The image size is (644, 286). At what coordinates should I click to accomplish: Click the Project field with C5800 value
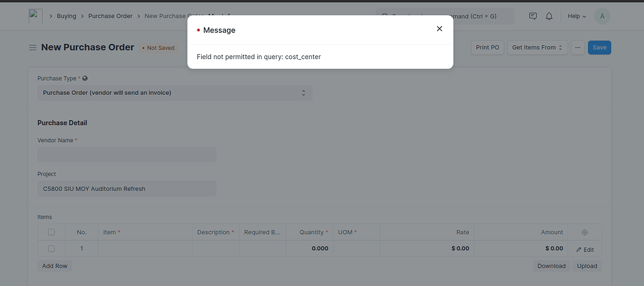(127, 189)
